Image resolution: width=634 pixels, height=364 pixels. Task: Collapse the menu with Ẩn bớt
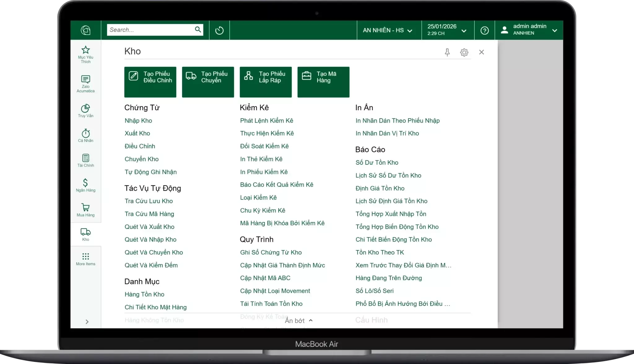tap(298, 321)
